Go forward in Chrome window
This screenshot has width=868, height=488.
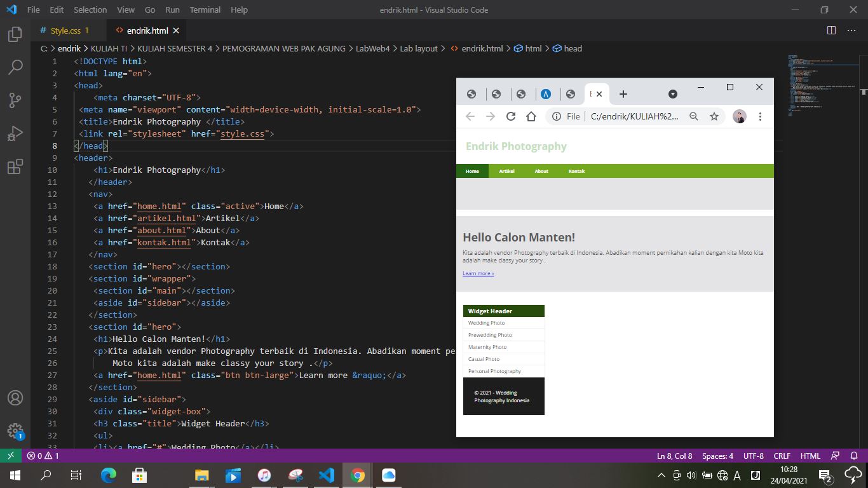(490, 116)
